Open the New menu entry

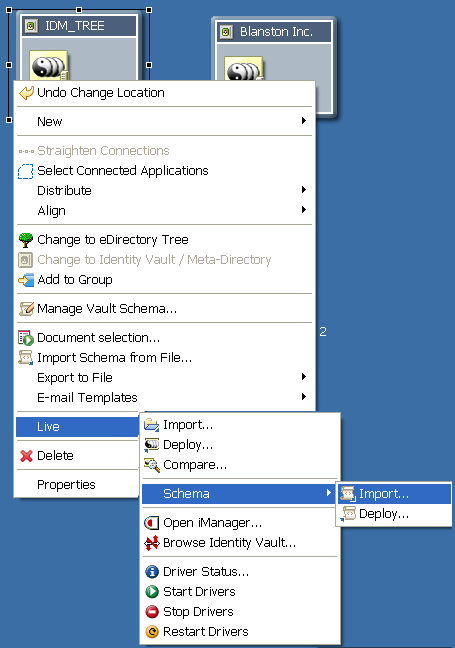tap(164, 122)
